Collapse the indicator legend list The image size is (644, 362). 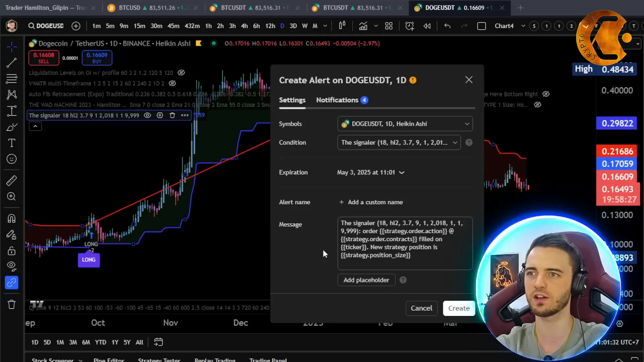pos(35,126)
